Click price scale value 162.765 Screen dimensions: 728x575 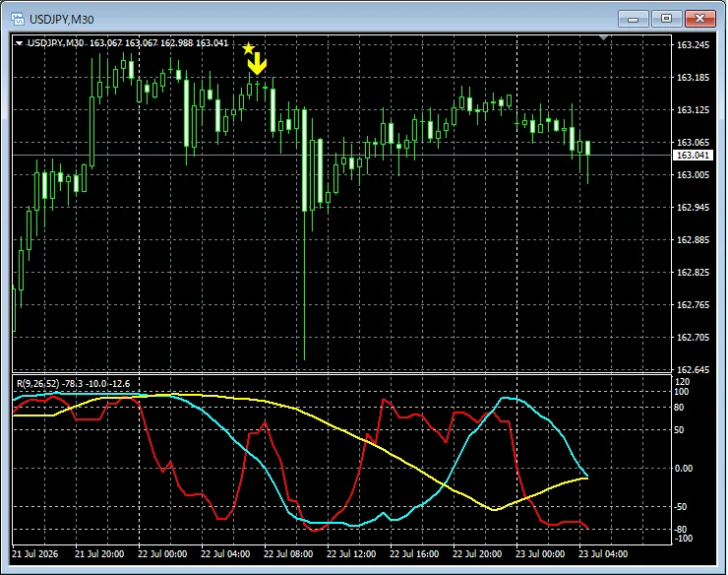[693, 305]
